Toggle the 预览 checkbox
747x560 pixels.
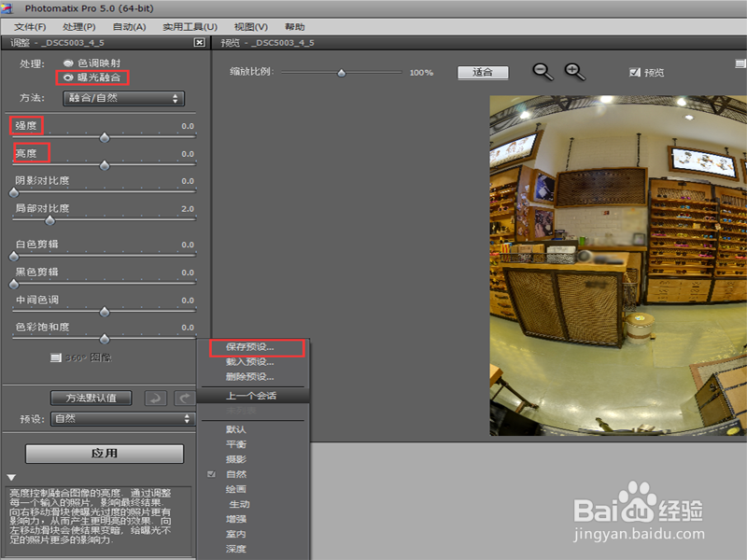coord(635,73)
